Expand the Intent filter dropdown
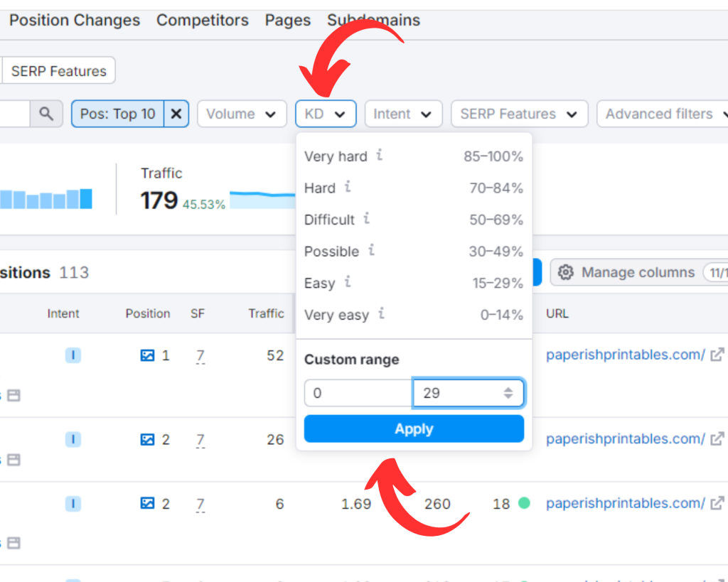 point(403,114)
